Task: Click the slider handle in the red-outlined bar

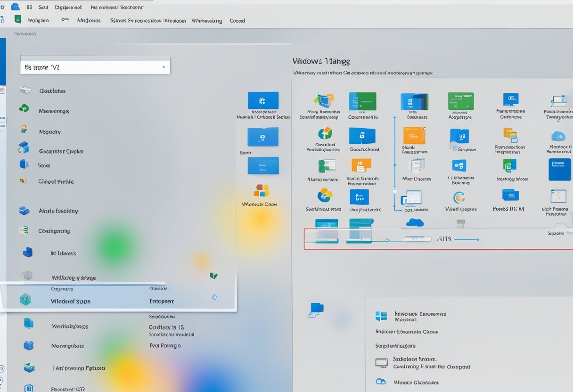Action: [417, 239]
